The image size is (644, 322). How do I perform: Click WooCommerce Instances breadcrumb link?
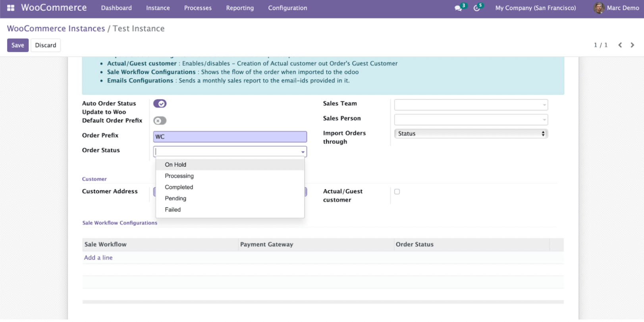coord(56,29)
